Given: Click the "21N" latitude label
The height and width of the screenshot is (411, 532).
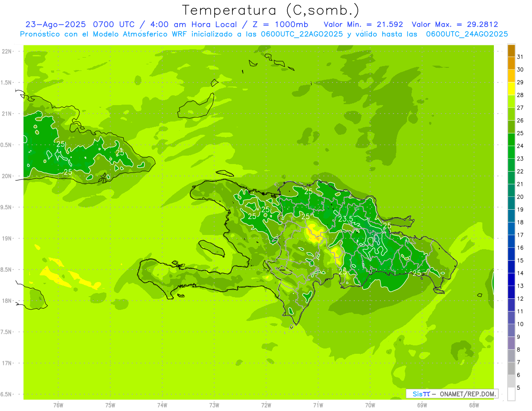Looking at the screenshot, I should (x=7, y=114).
